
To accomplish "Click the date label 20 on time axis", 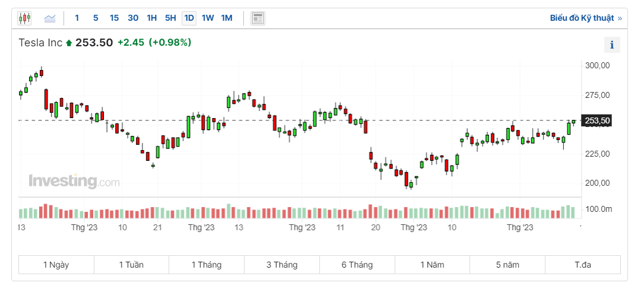I will (375, 227).
